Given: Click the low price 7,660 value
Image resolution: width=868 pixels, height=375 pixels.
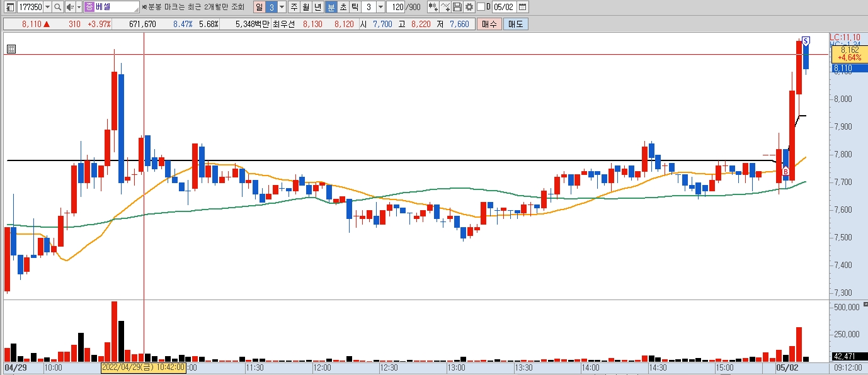Looking at the screenshot, I should pos(459,24).
